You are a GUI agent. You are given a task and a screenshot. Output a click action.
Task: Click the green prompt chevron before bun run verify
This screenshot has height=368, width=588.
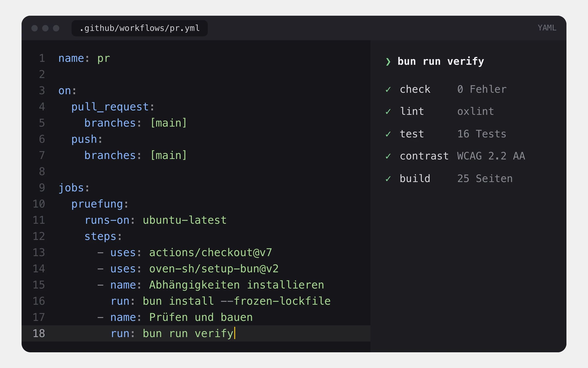point(388,62)
